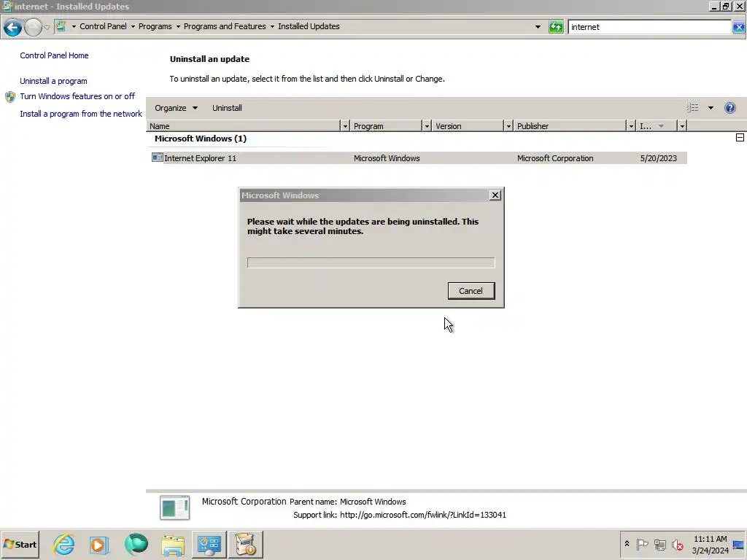Sort by the Name column header
This screenshot has height=560, width=747.
click(x=244, y=126)
